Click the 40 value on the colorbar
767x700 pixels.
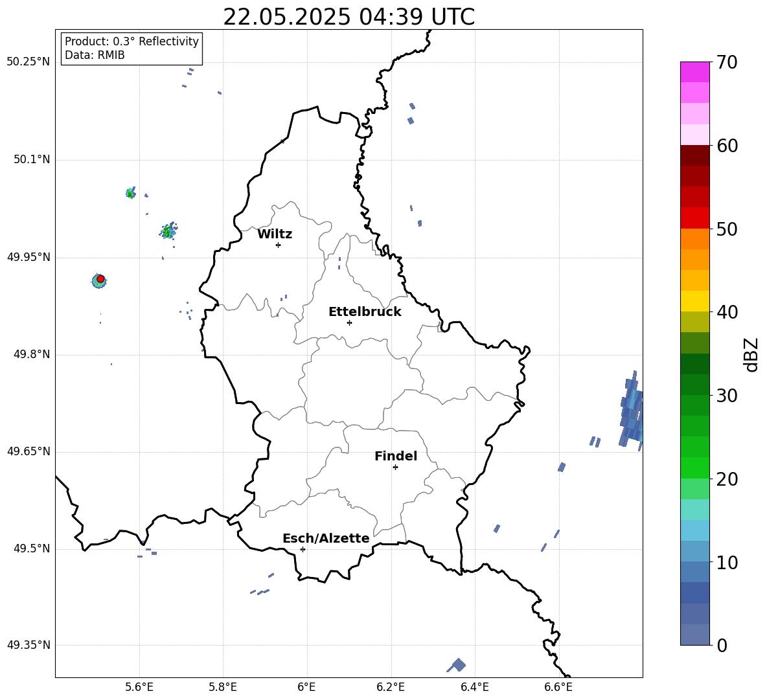727,312
